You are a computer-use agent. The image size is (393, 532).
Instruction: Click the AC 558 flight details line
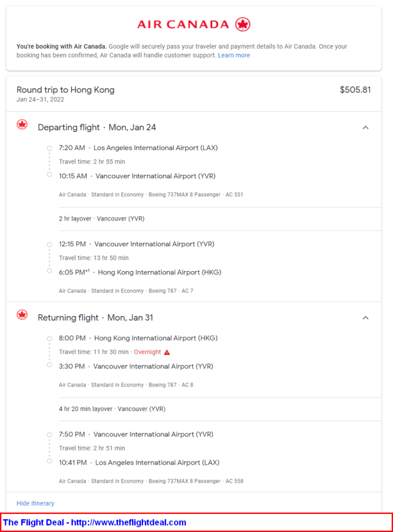(151, 481)
